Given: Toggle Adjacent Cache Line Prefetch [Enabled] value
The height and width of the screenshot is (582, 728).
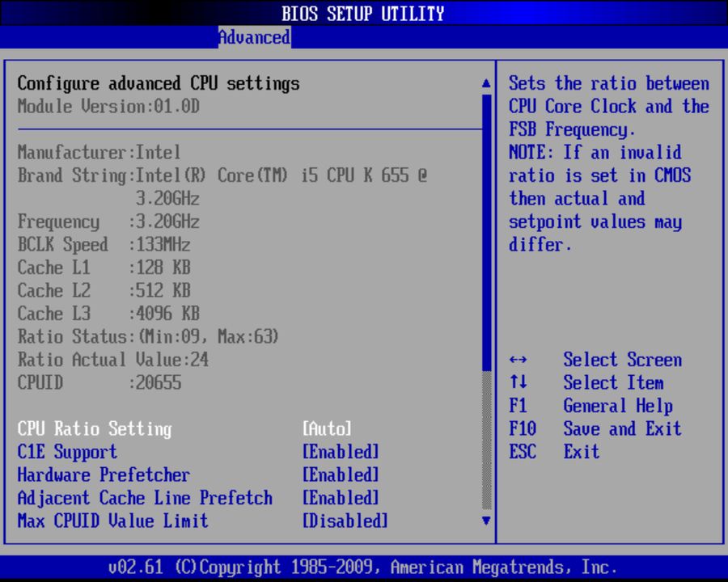Looking at the screenshot, I should pos(341,498).
